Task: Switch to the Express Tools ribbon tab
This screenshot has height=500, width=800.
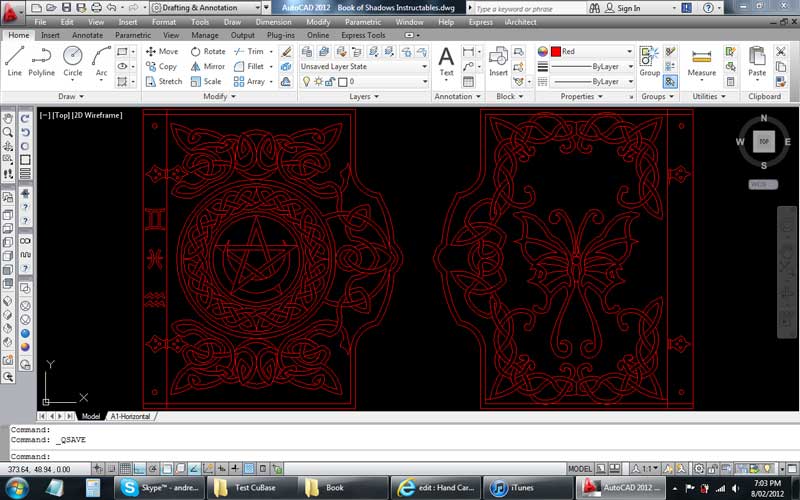Action: (363, 35)
